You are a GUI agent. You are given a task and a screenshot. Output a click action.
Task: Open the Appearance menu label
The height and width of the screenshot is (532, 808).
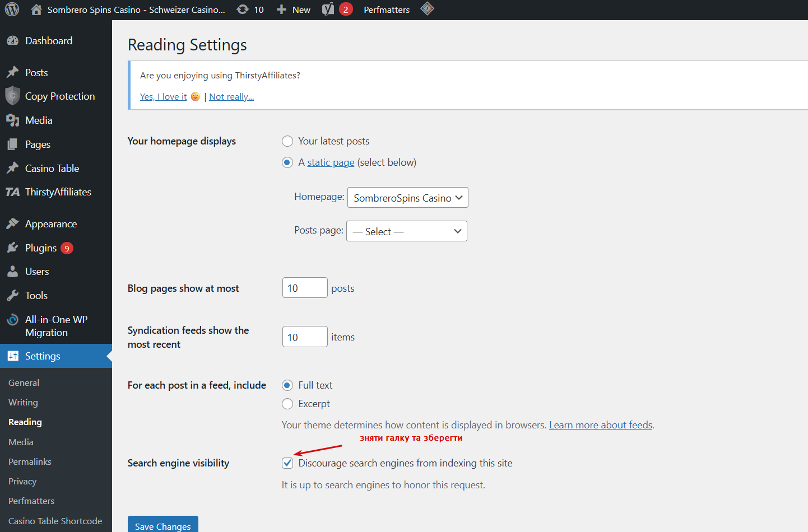[x=51, y=224]
